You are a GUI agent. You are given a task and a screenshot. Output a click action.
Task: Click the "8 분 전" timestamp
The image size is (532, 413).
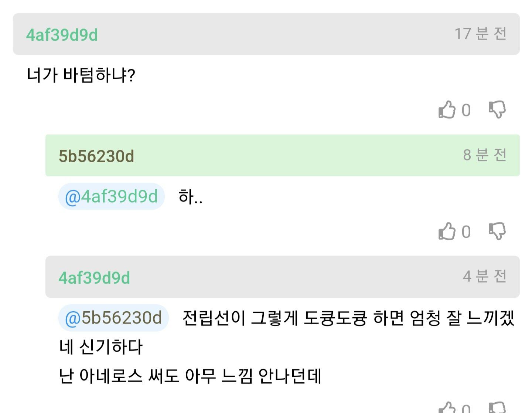pos(485,155)
